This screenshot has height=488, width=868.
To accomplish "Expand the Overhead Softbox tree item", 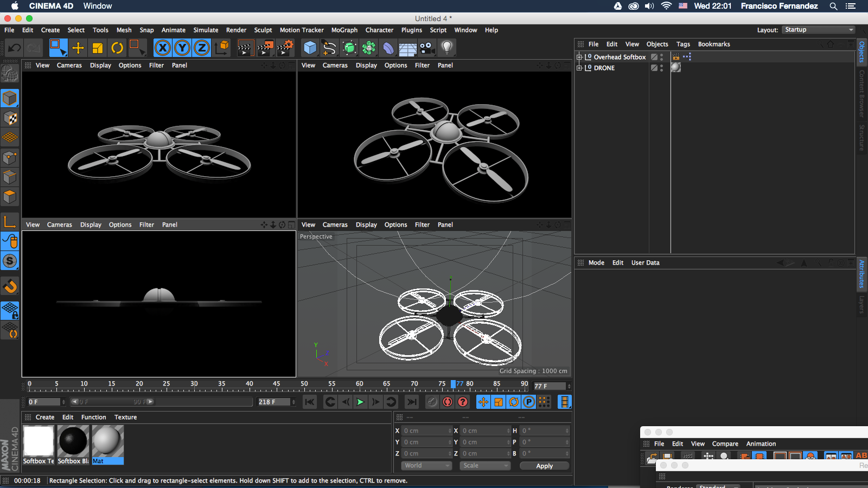I will [579, 57].
